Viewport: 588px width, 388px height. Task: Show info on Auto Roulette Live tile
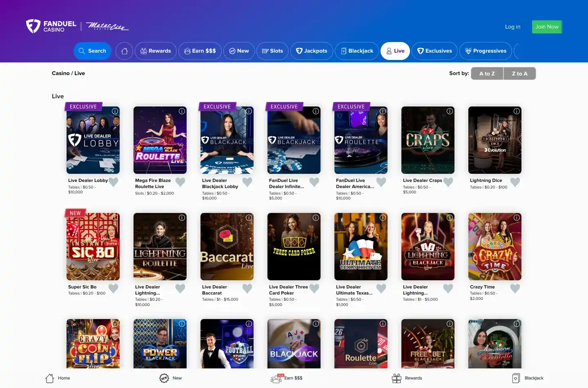pos(383,324)
